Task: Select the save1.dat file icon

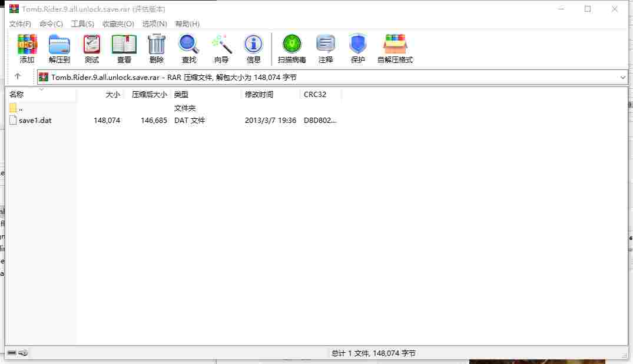Action: pyautogui.click(x=13, y=120)
